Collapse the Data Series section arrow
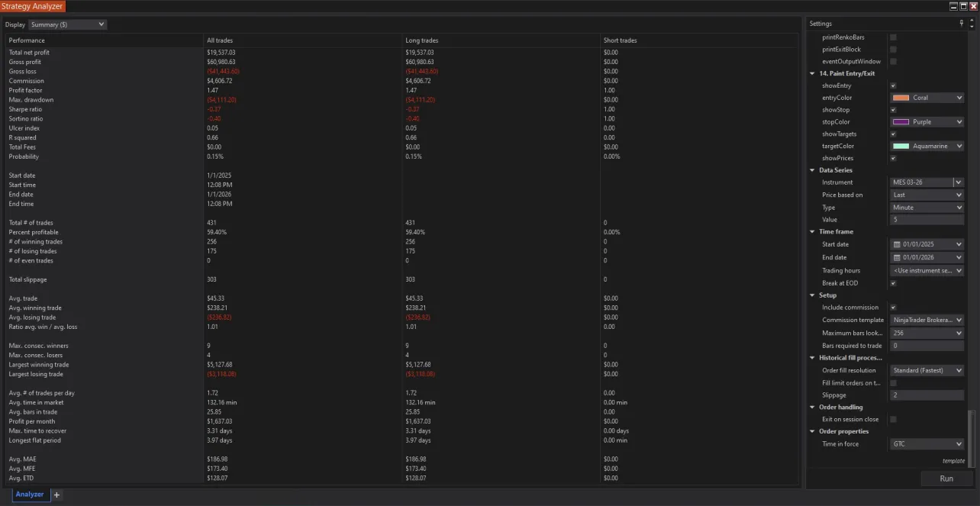Viewport: 980px width, 506px height. (x=812, y=170)
